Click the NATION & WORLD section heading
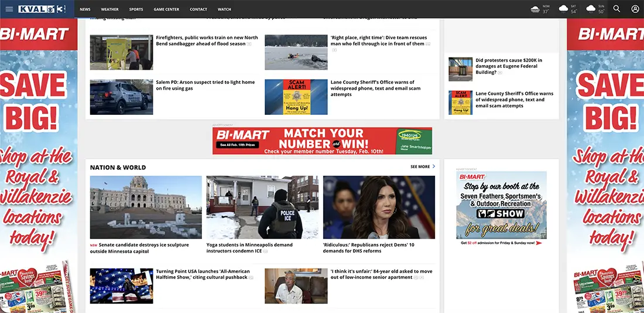Screen dimensions: 644x313 click(x=118, y=168)
